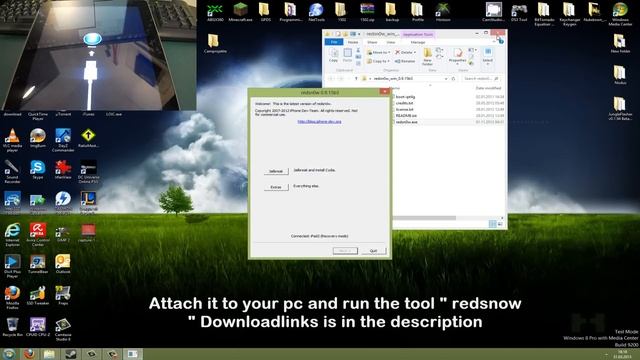Open the Avira Control Center shortcut
The width and height of the screenshot is (640, 360).
[38, 235]
